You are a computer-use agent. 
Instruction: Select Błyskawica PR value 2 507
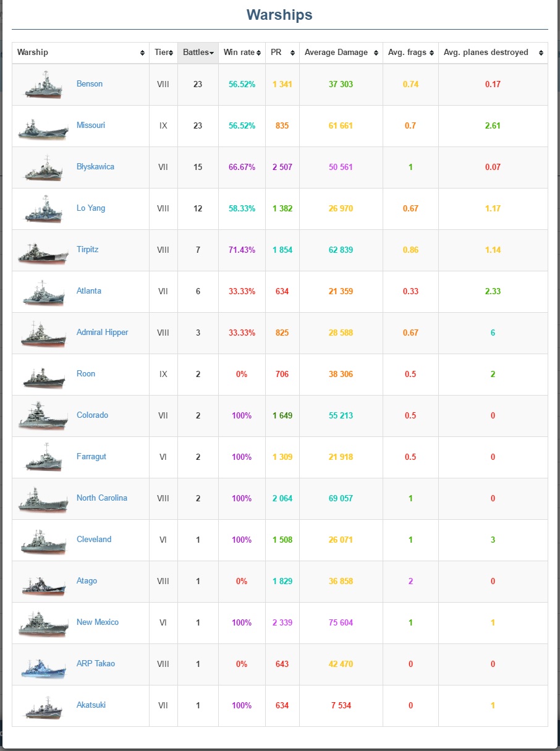[x=282, y=167]
